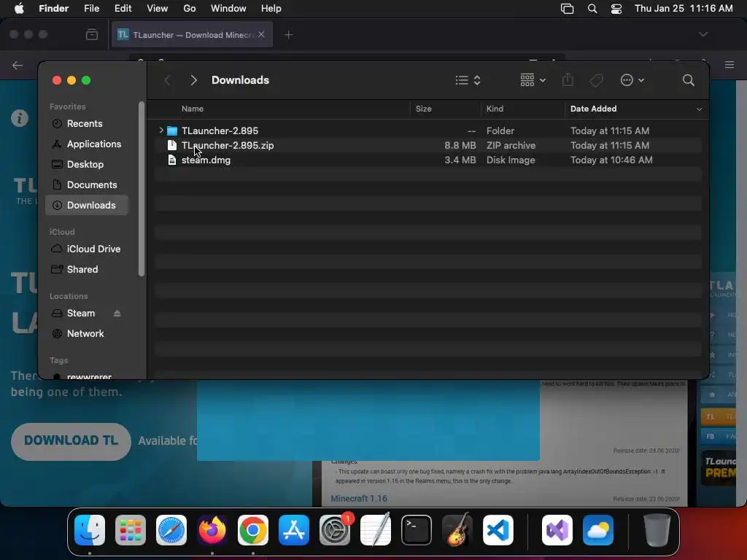Open a new browser tab

(288, 35)
